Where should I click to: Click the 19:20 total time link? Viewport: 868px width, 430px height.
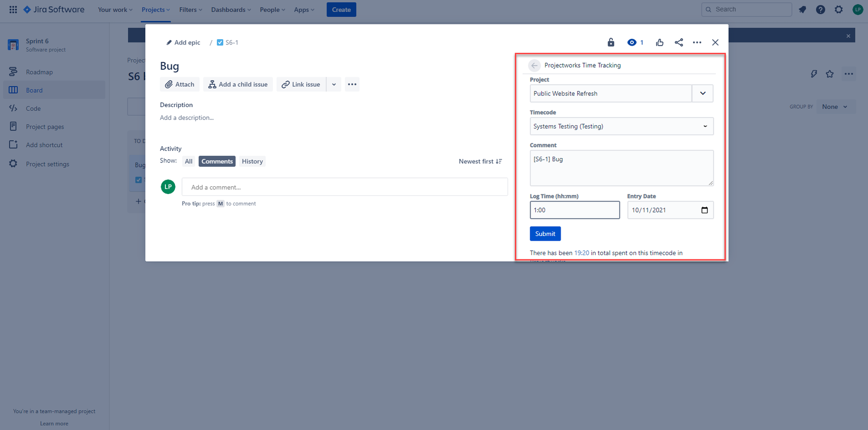pos(582,253)
